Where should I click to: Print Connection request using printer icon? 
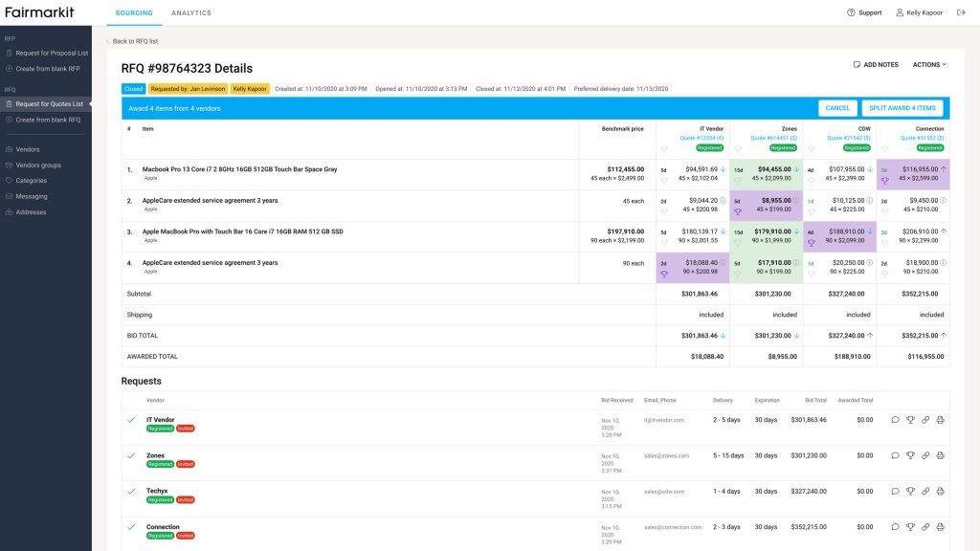click(940, 527)
